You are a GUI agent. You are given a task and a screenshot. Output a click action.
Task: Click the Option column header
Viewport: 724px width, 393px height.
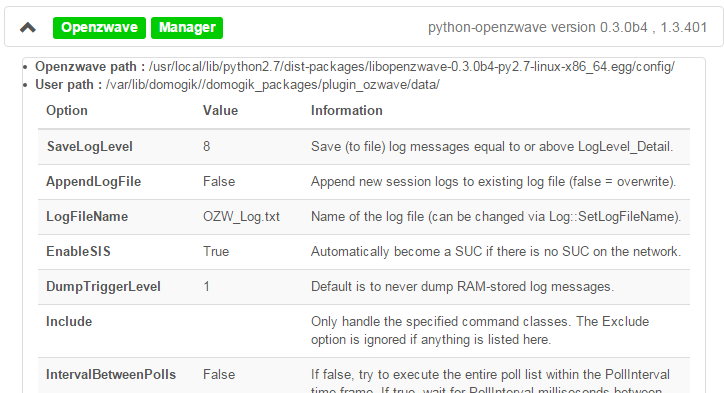click(67, 110)
